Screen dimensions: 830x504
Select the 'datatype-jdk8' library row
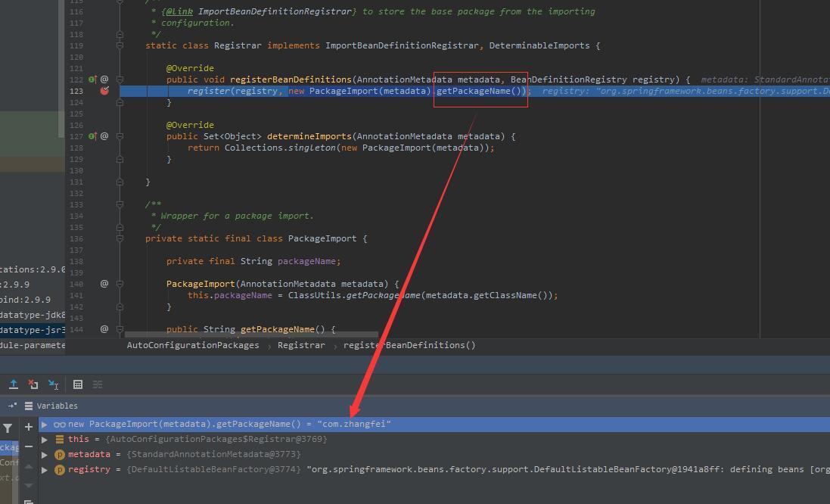point(33,315)
